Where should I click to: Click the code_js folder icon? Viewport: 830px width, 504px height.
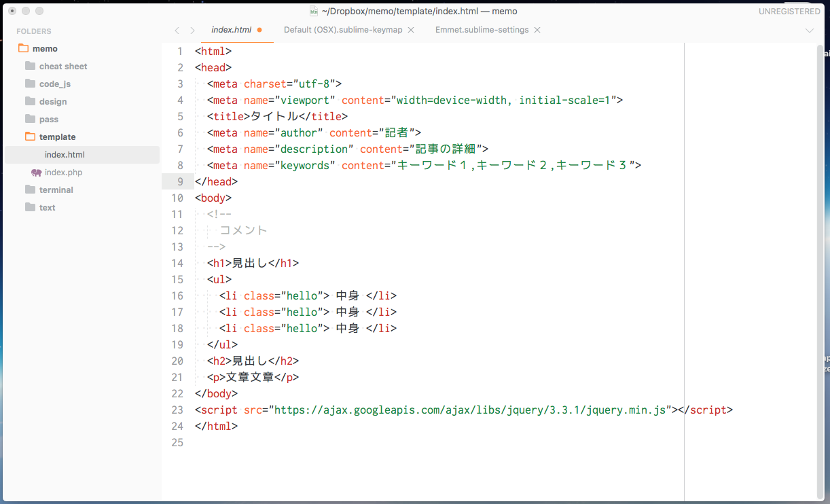click(x=30, y=84)
